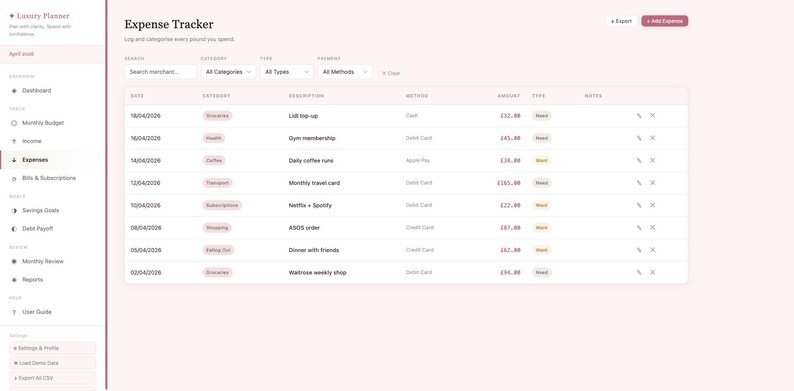
Task: Click Export All CSV
Action: coord(53,378)
